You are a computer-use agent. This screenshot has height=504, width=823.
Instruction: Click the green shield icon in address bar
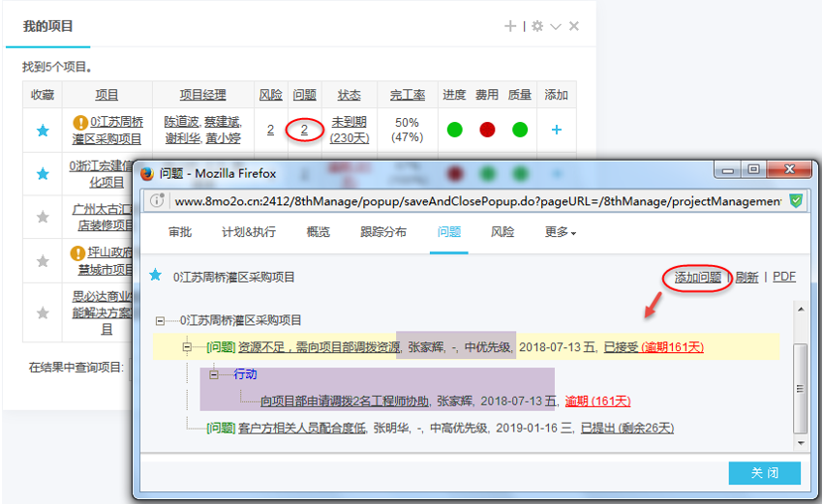[795, 201]
